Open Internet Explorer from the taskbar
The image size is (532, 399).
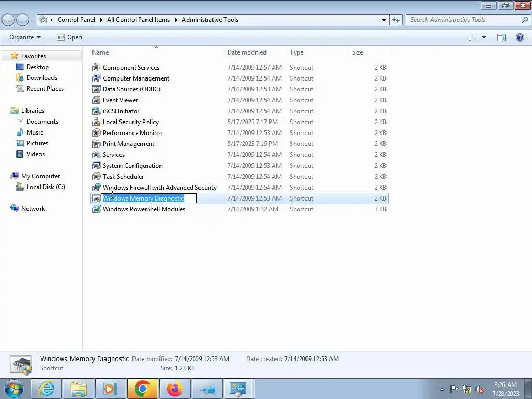pos(46,389)
